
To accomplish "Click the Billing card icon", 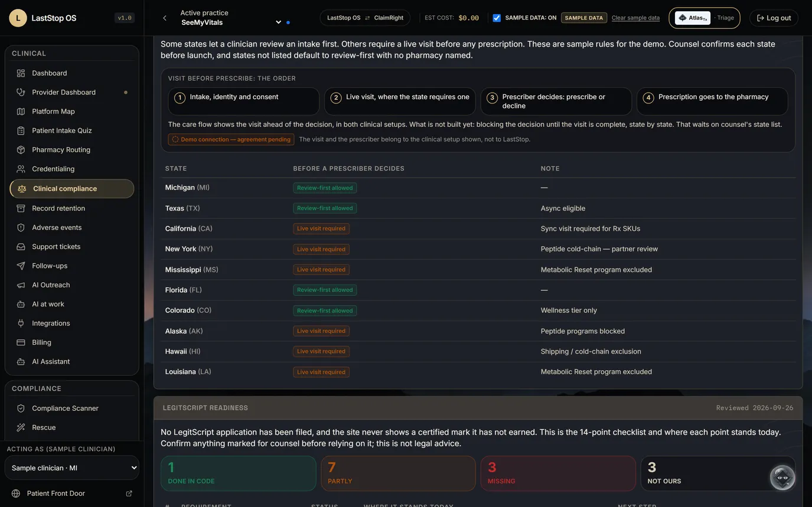I will [21, 342].
